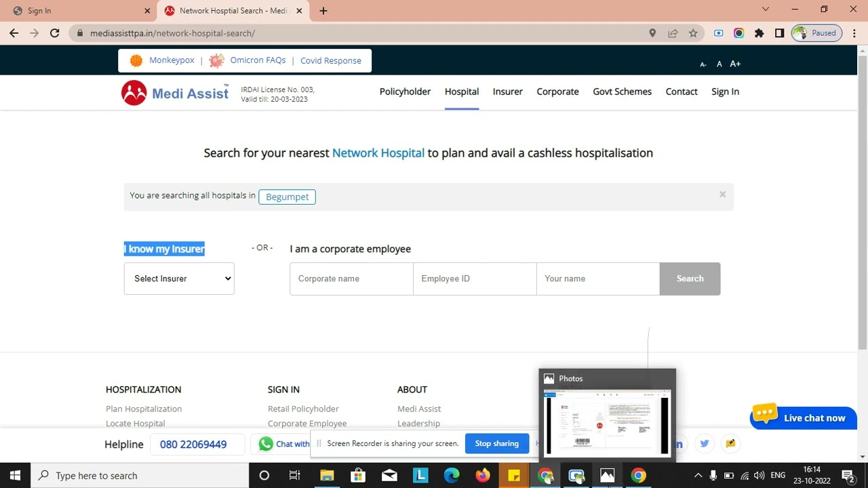868x488 pixels.
Task: Open Chrome three-dot menu
Action: (853, 33)
